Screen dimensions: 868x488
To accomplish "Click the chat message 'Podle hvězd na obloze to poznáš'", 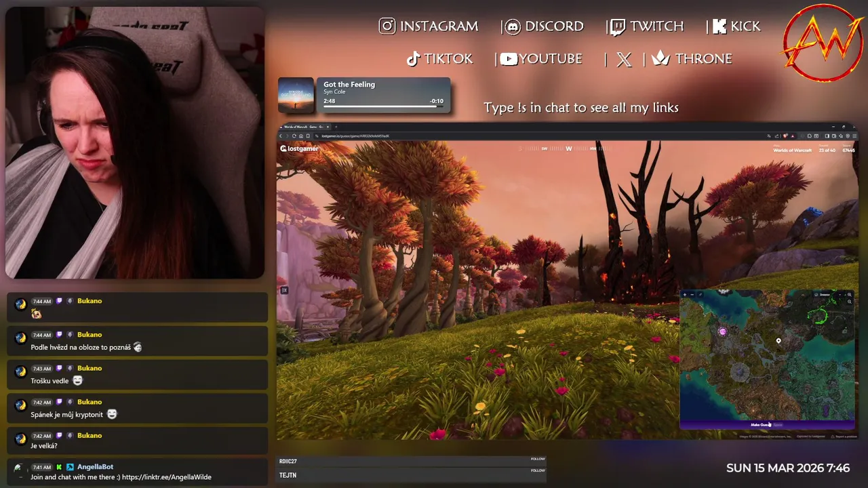I will click(x=81, y=348).
